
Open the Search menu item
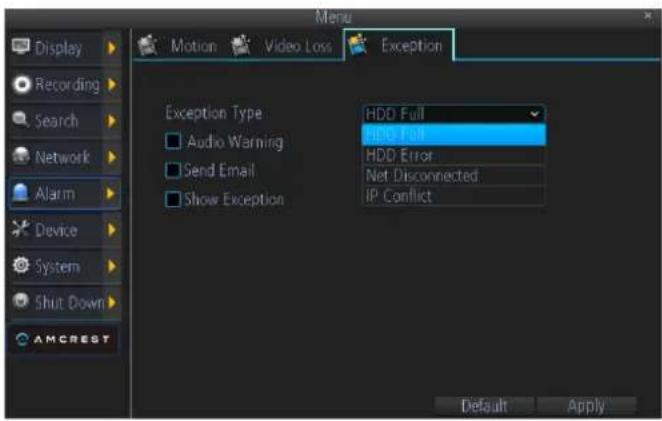pos(65,121)
